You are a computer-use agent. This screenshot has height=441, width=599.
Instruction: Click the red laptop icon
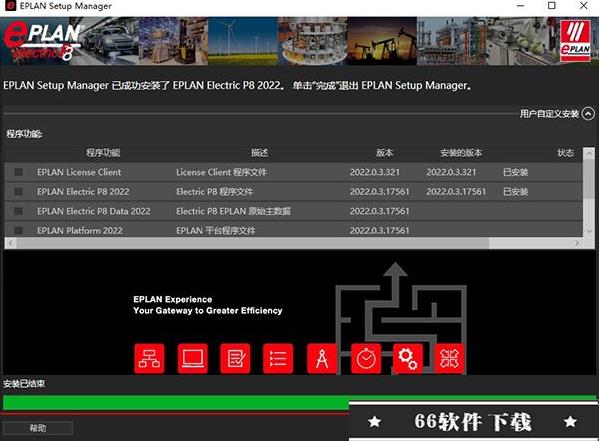point(193,358)
